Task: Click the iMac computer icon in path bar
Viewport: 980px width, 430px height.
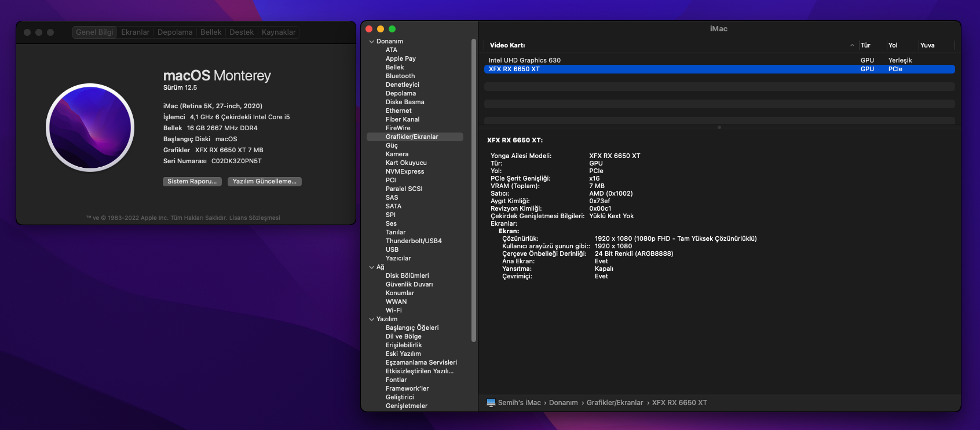Action: [x=491, y=403]
